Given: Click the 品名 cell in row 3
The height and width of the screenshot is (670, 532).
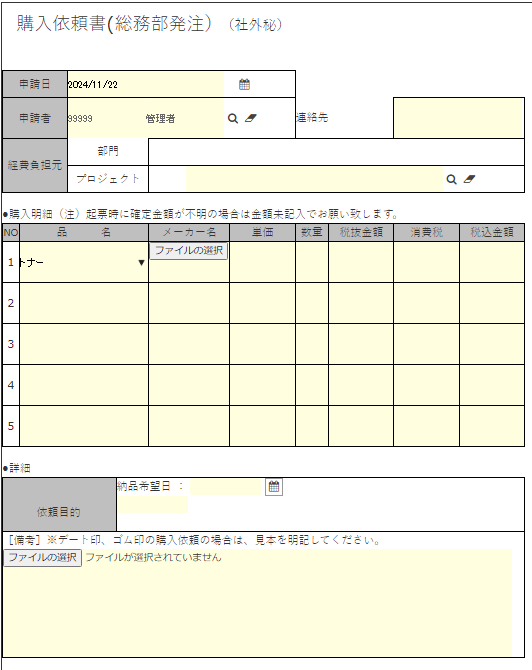Looking at the screenshot, I should 84,344.
